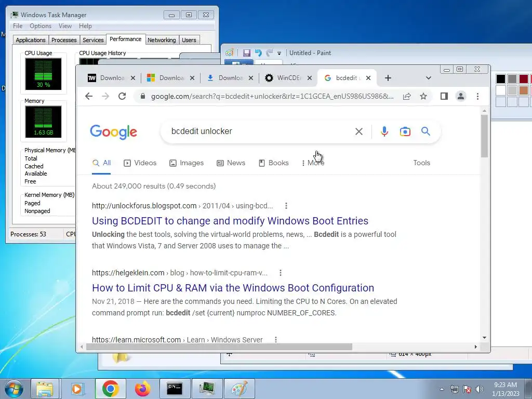Screen dimensions: 532x399
Task: Click vertical scrollbar down arrow in Chrome
Action: [x=485, y=338]
